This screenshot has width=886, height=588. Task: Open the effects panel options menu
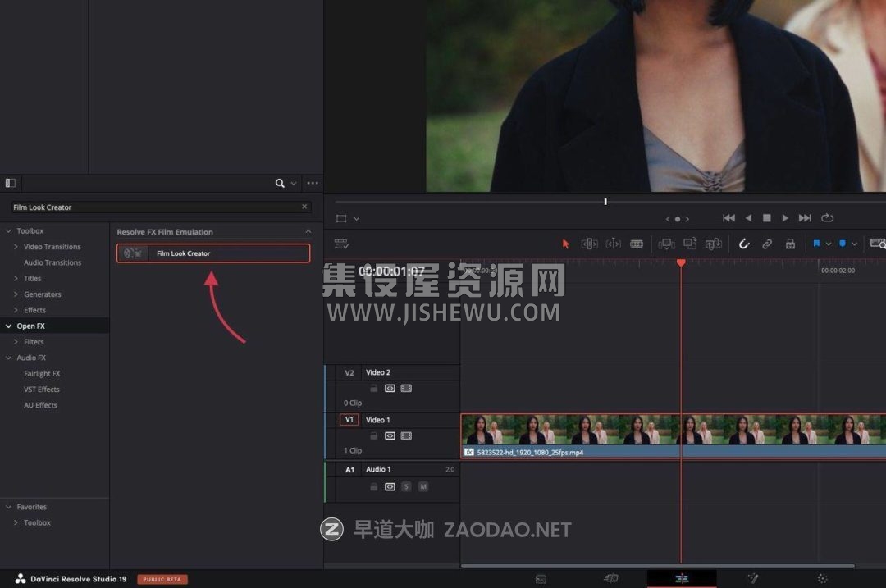coord(313,183)
